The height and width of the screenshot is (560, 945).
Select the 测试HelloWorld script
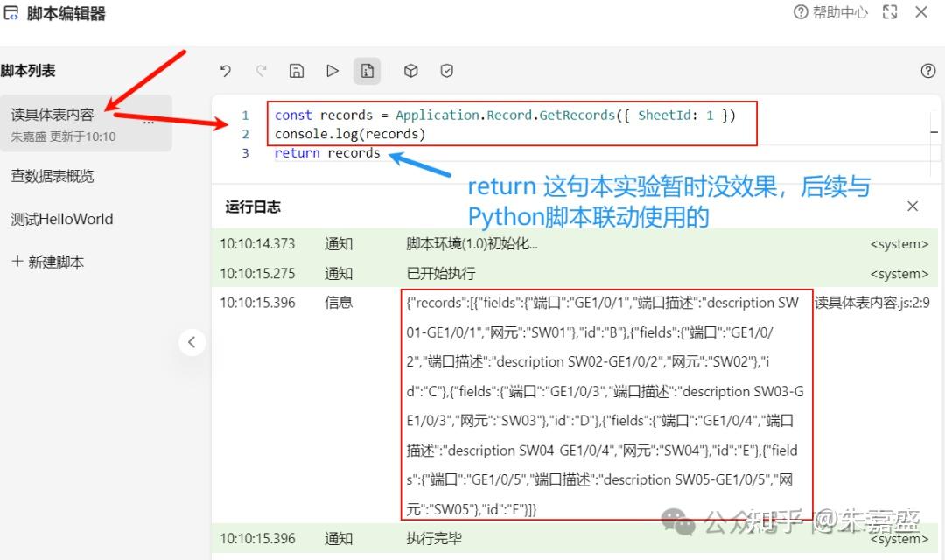click(61, 219)
